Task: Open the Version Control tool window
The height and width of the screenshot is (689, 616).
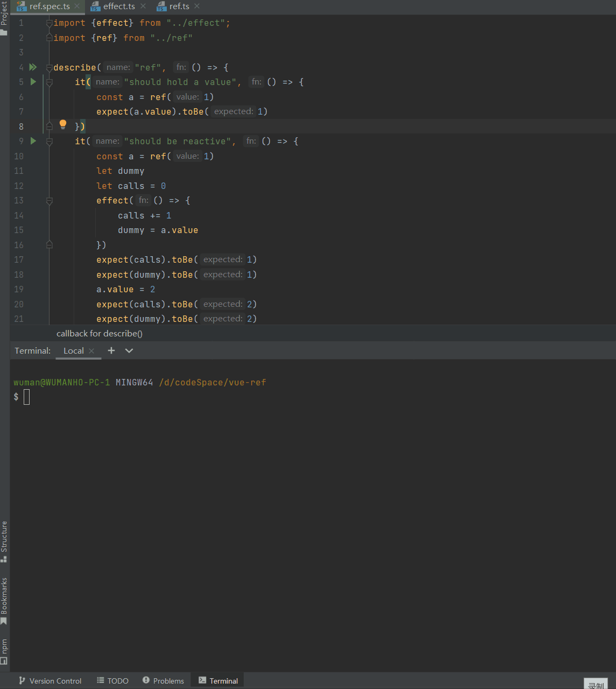Action: pos(50,681)
